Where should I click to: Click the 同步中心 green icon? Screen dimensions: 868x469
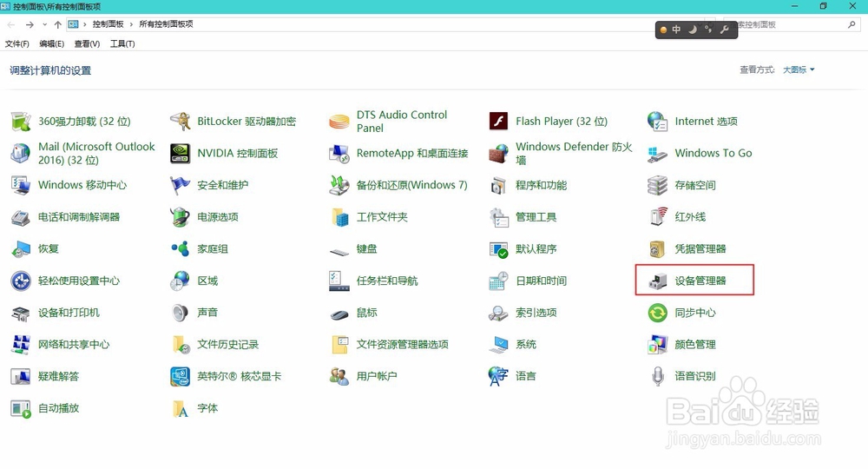[x=658, y=313]
